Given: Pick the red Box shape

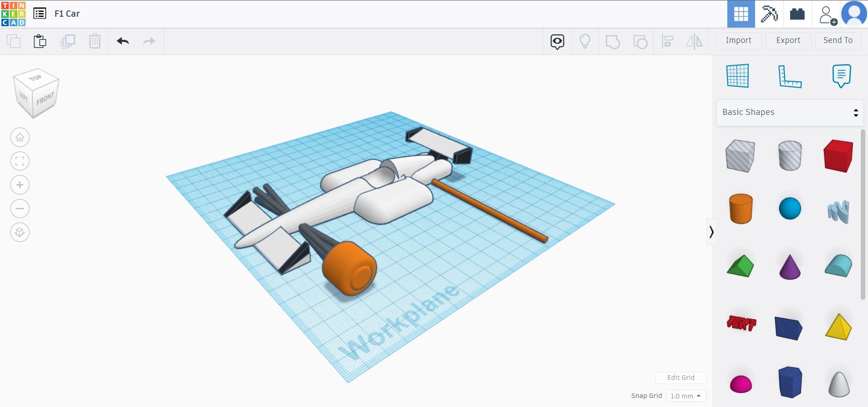Looking at the screenshot, I should 839,156.
